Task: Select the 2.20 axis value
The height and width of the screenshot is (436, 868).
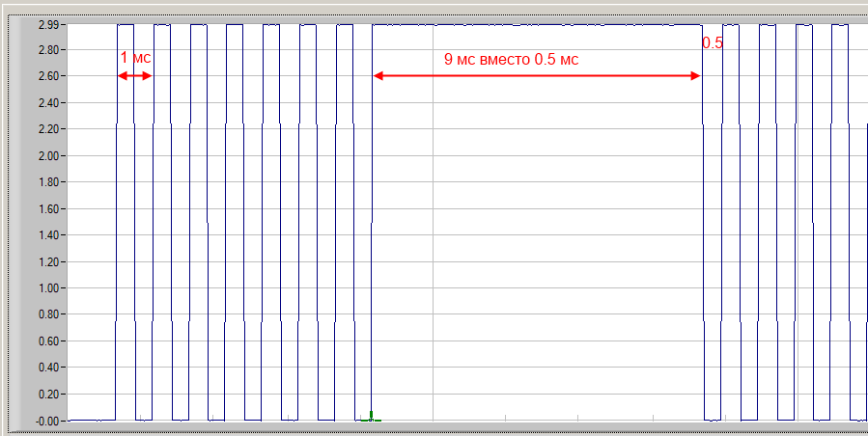Action: pos(48,129)
